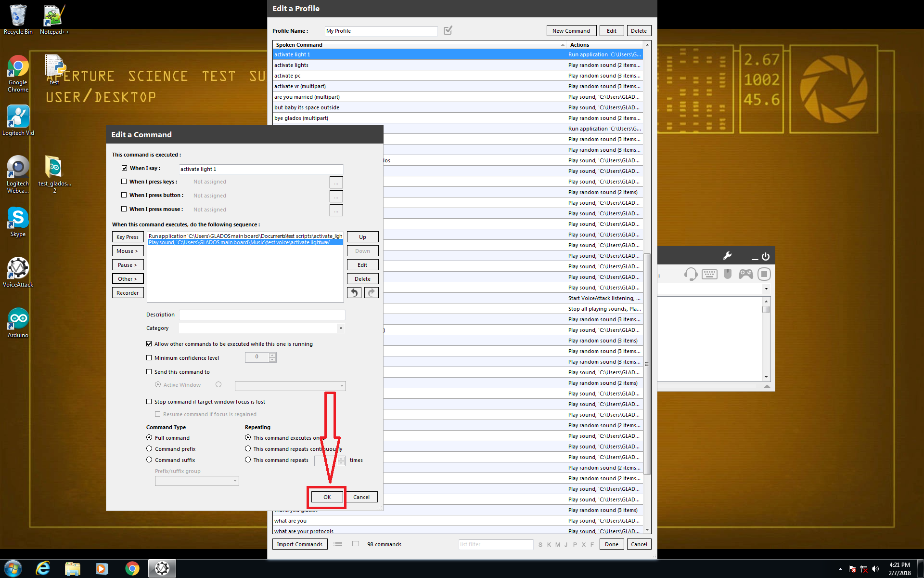Delete the selected sequence action
Screen dimensions: 924x578
[x=362, y=279]
